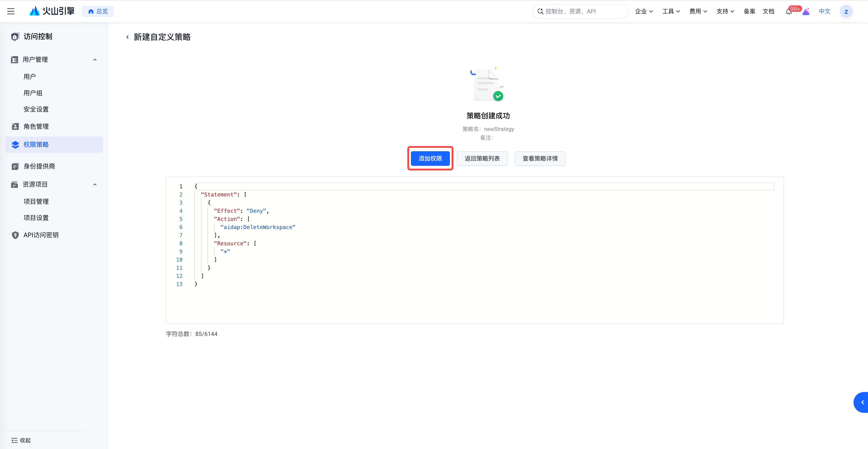Click the policy name newStrategy text
Screen dimensions: 868x449
tap(499, 129)
